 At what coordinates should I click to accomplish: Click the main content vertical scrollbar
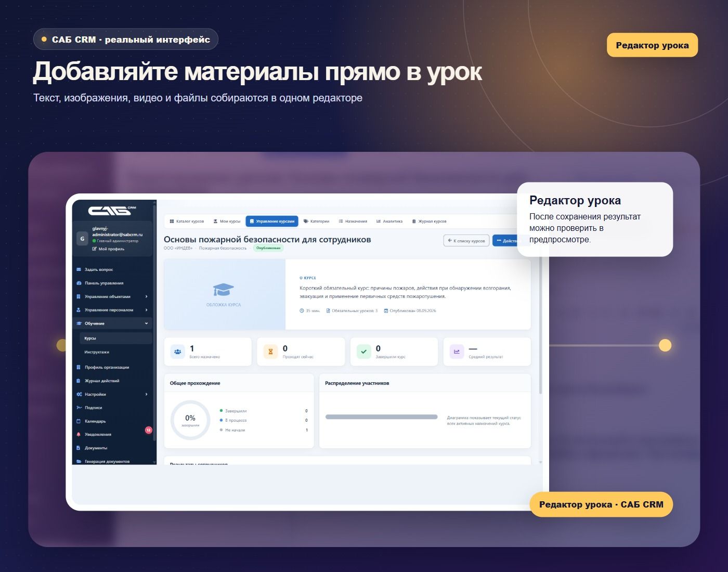coord(541,325)
